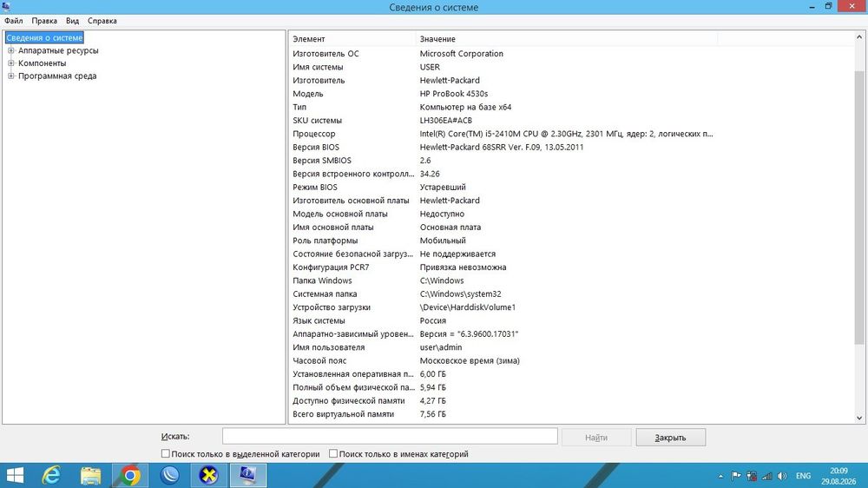Sort by Элемент column header
Viewport: 868px width, 488px height.
coord(352,39)
